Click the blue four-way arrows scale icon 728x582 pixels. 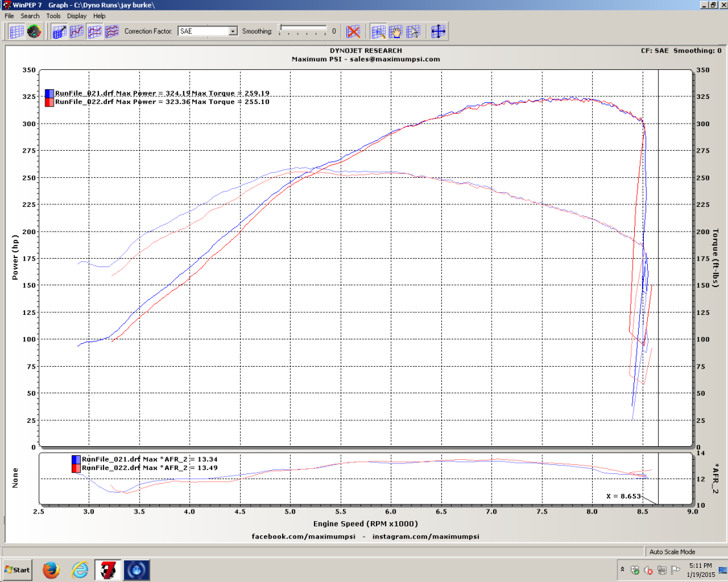[438, 32]
